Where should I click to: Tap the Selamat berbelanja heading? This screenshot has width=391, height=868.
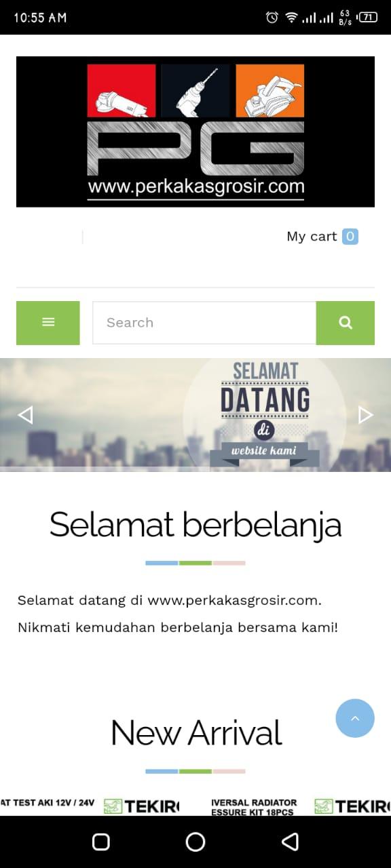(x=195, y=524)
